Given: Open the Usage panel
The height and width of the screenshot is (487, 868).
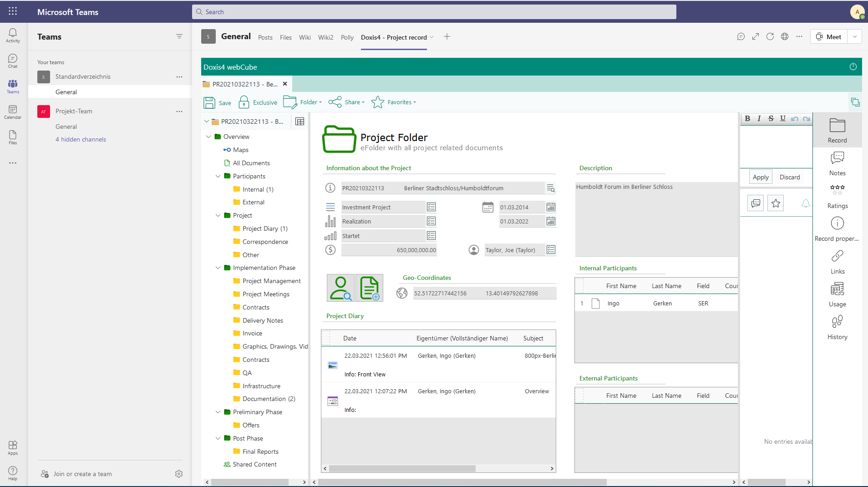Looking at the screenshot, I should 837,295.
